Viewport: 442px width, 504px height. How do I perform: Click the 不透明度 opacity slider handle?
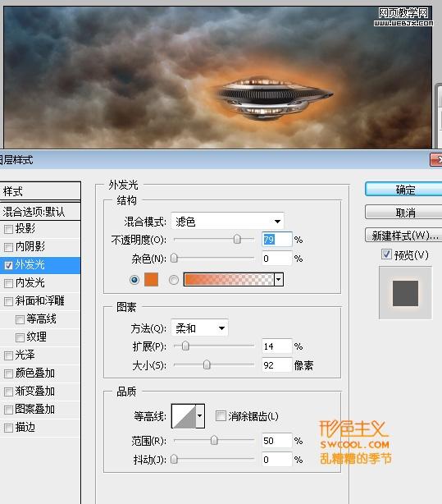click(237, 239)
